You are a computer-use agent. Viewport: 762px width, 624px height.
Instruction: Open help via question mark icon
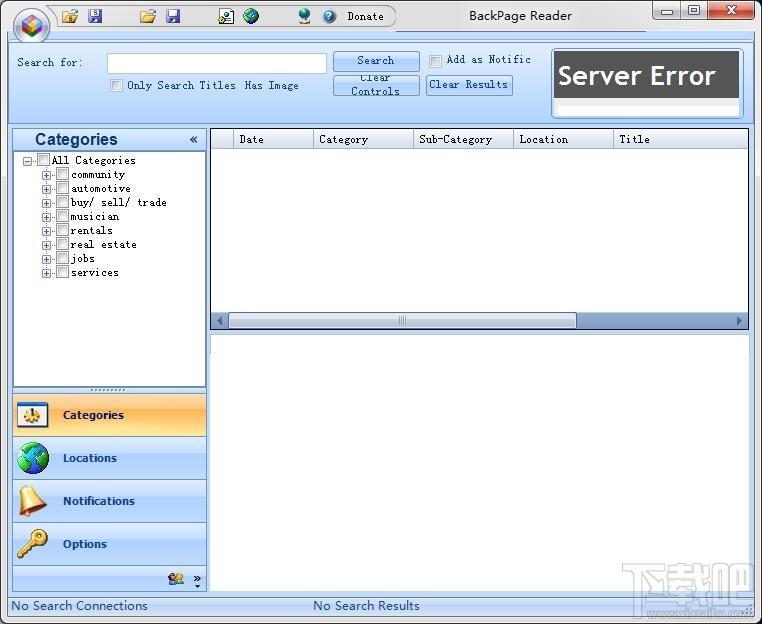pyautogui.click(x=329, y=16)
